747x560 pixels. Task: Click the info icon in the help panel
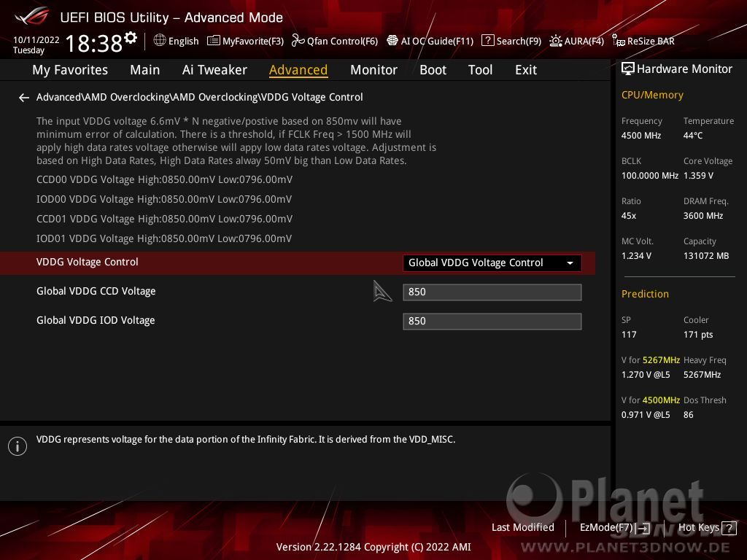tap(18, 446)
